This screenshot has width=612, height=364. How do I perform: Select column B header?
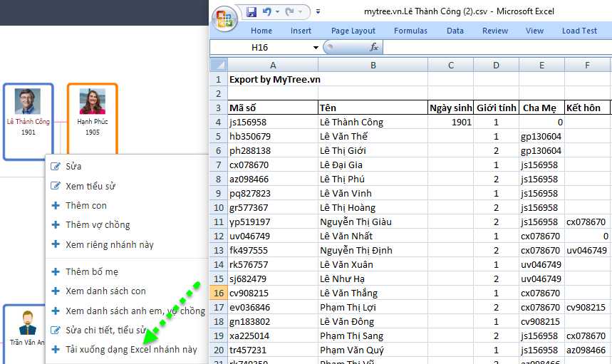pyautogui.click(x=373, y=66)
